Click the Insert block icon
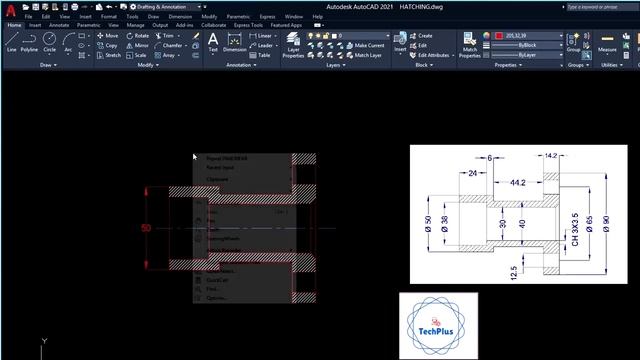 pos(400,42)
